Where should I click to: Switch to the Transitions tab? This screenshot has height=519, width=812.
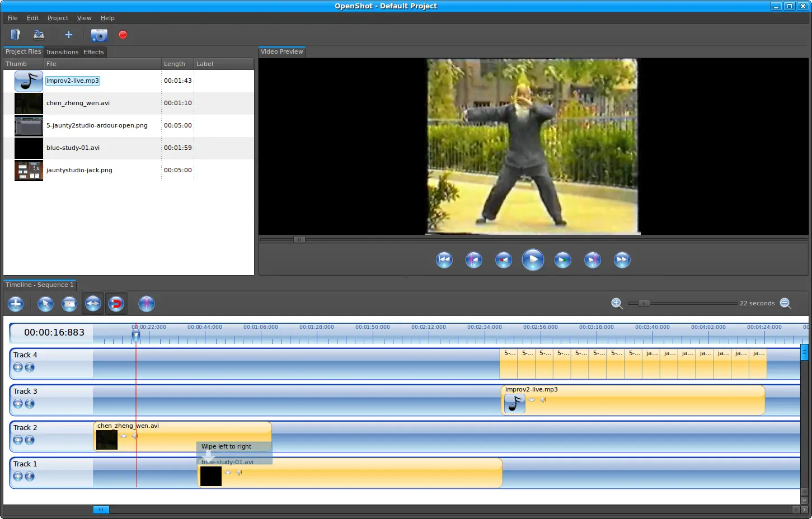tap(62, 52)
